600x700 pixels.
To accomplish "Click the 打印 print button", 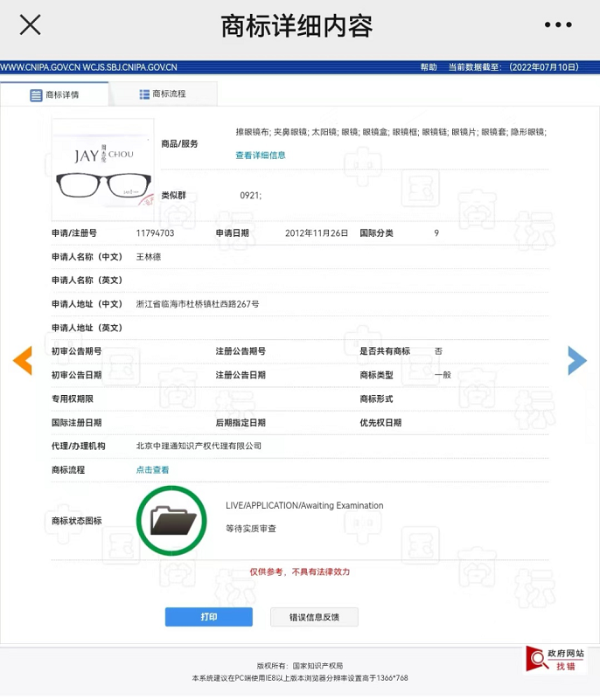I will pyautogui.click(x=208, y=617).
